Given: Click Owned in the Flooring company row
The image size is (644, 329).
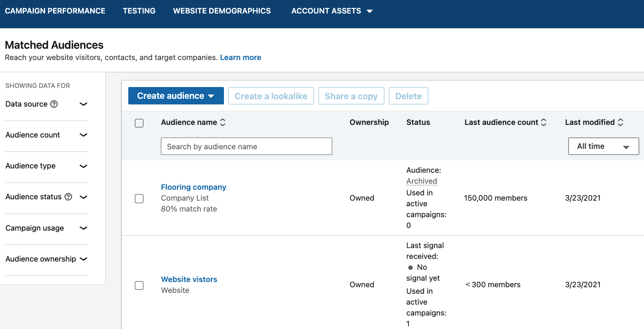Looking at the screenshot, I should tap(362, 198).
